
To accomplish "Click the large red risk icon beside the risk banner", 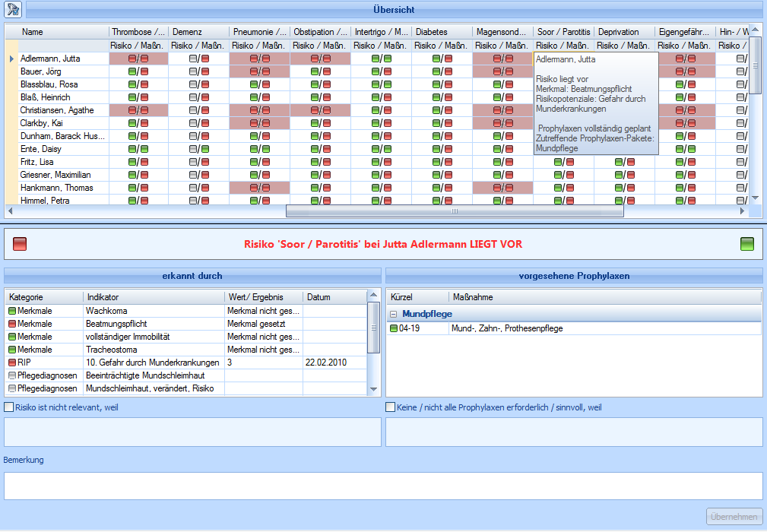I will 20,244.
